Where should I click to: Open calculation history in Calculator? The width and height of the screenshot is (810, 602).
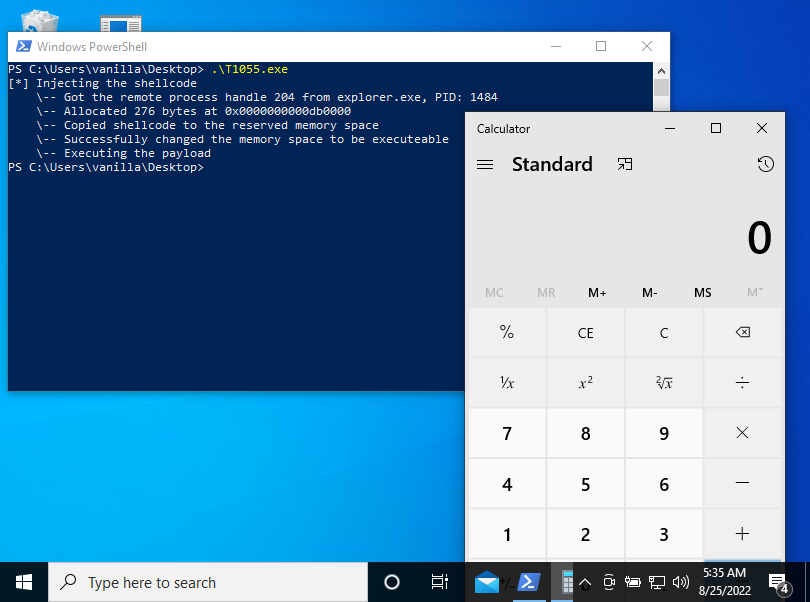pos(765,164)
